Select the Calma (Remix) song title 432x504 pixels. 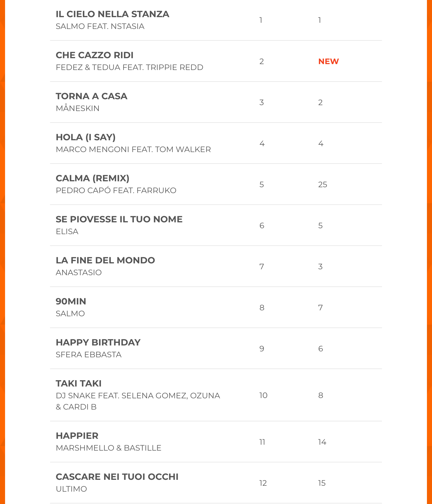(93, 178)
